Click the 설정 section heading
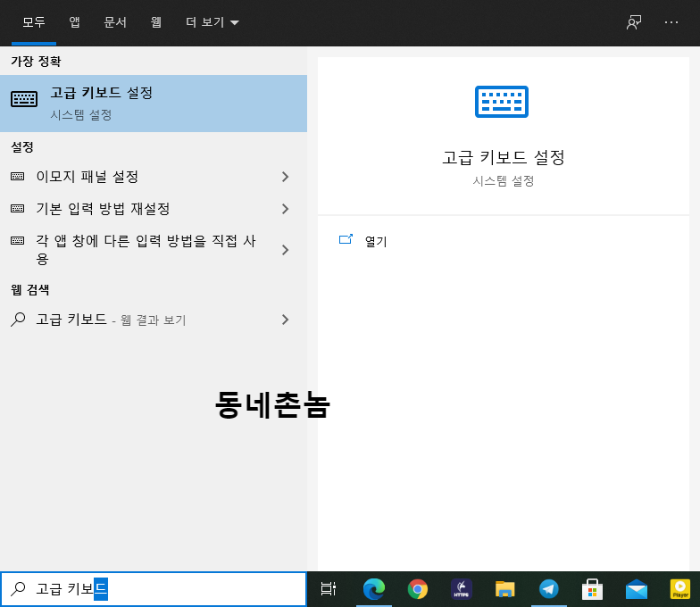Image resolution: width=700 pixels, height=607 pixels. tap(22, 146)
